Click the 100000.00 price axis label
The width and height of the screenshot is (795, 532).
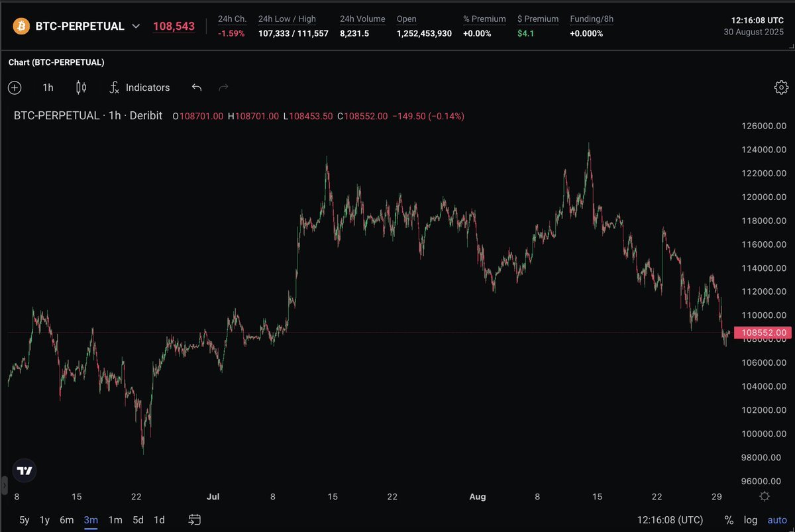(x=764, y=434)
